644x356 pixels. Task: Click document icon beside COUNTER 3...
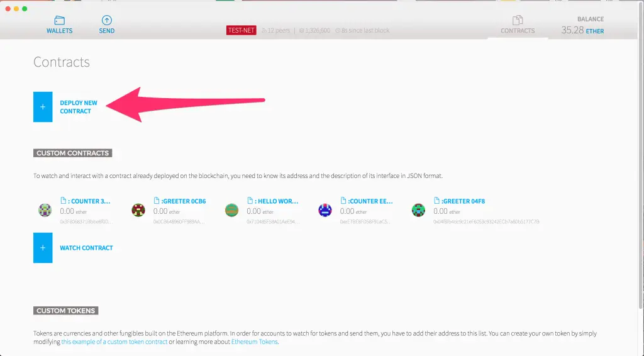[x=64, y=201]
